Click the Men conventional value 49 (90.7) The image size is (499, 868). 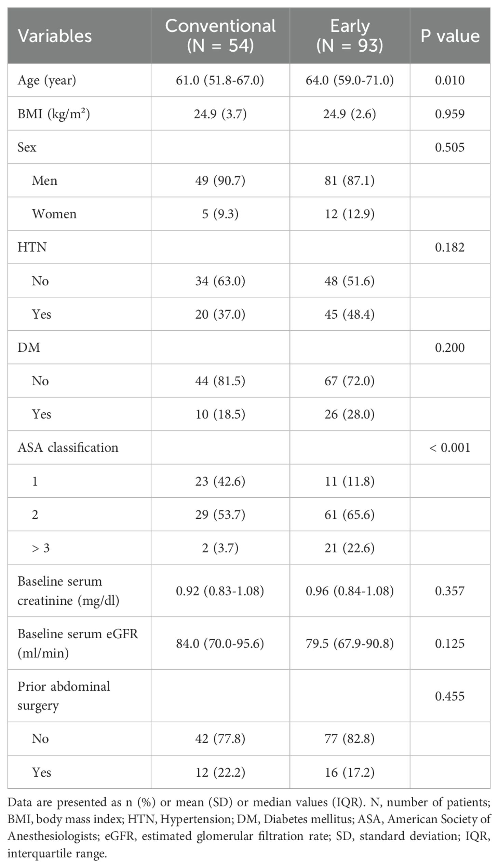tap(220, 181)
